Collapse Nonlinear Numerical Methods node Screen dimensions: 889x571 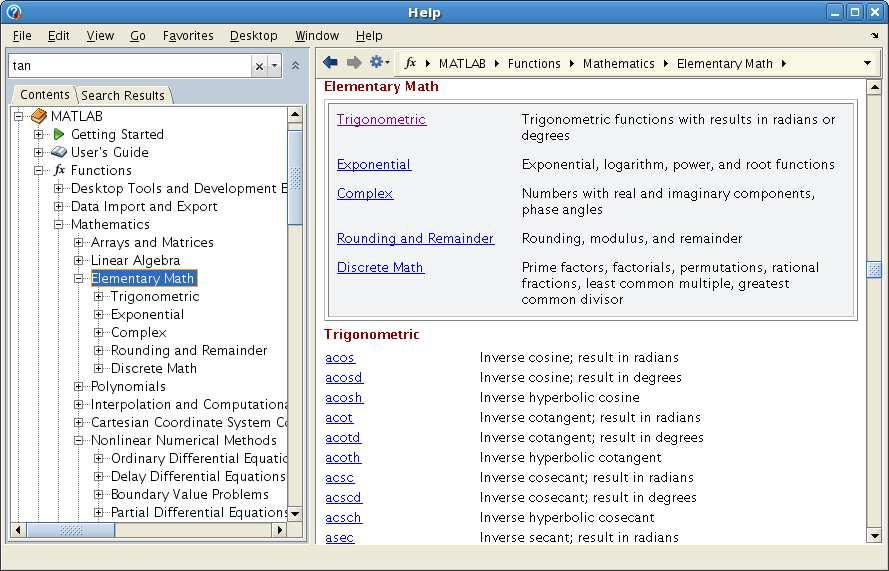point(79,441)
